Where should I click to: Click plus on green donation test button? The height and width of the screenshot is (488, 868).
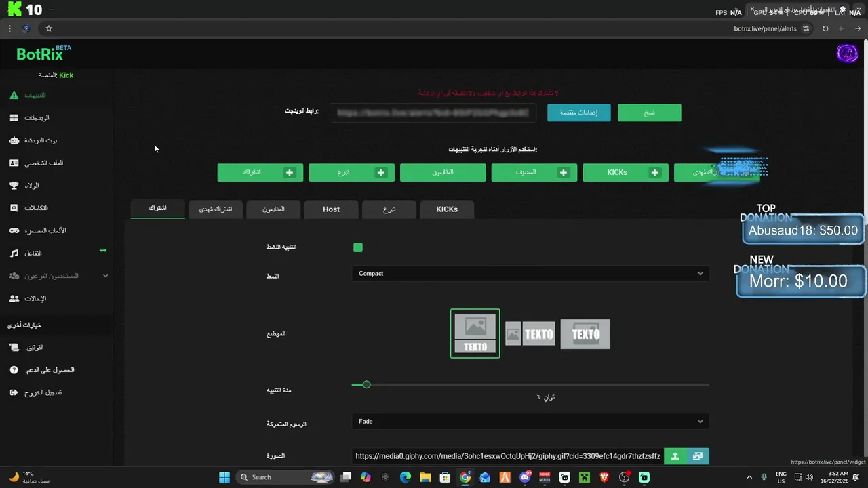pos(380,173)
